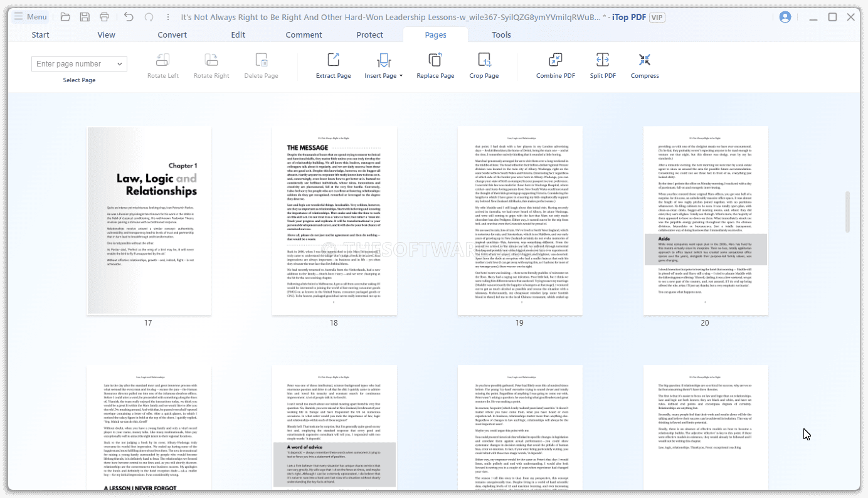Select the Pages tab
The height and width of the screenshot is (498, 868).
coord(436,35)
